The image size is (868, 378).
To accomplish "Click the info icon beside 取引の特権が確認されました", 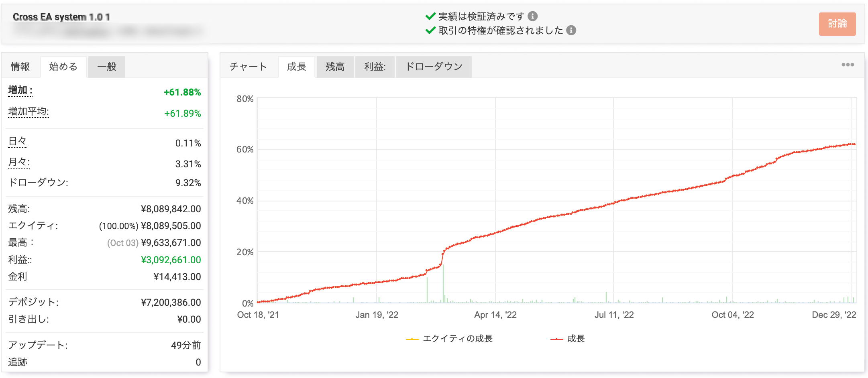I will [x=571, y=30].
